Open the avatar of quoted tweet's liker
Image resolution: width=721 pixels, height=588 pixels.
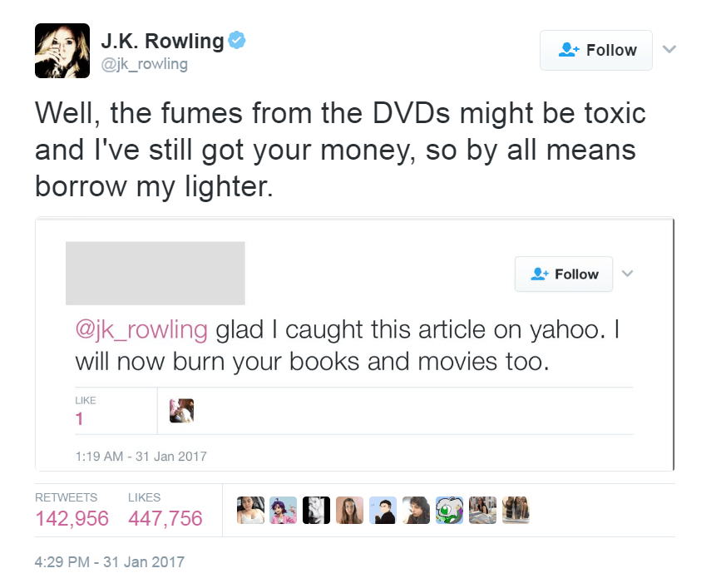[x=181, y=411]
